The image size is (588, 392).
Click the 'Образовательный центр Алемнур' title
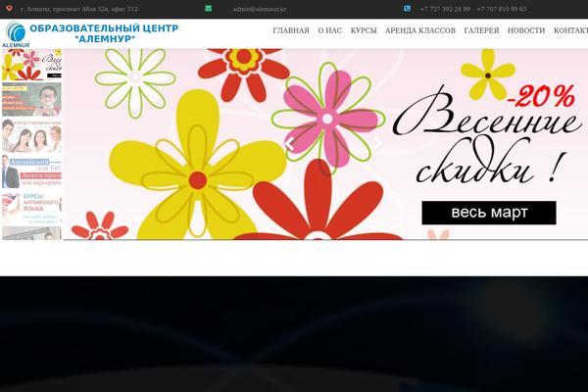point(104,33)
